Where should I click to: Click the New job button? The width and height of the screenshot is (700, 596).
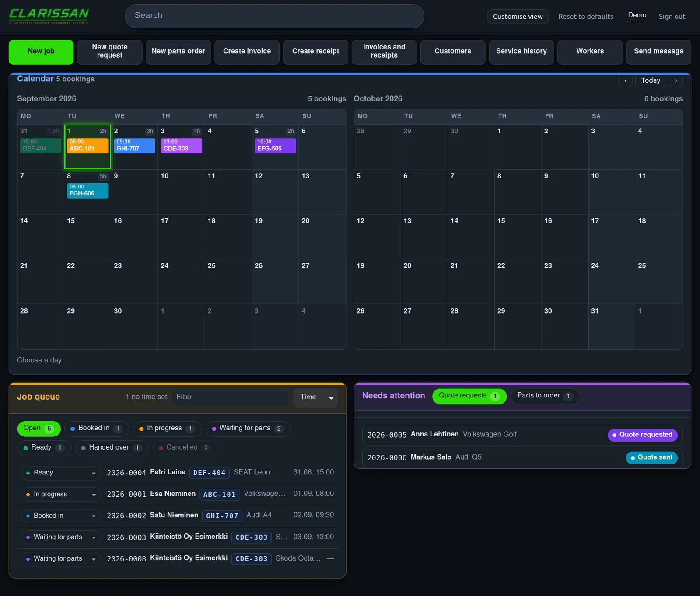pyautogui.click(x=41, y=52)
